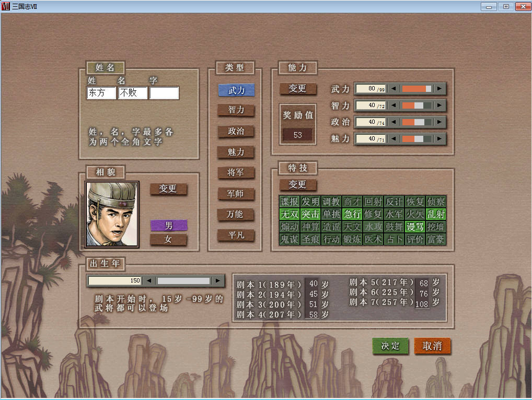Enable the 谍报 skill tile
Viewport: 532px width, 400px height.
pyautogui.click(x=289, y=202)
